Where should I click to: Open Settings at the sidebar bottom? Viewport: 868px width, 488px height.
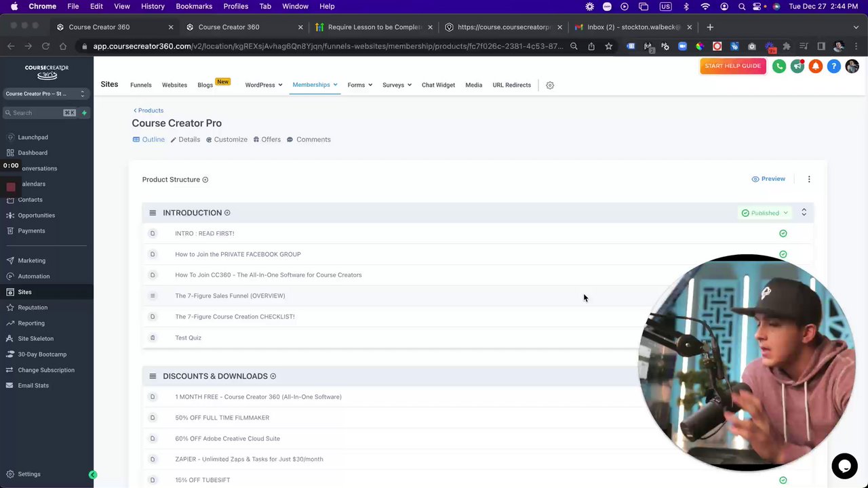[x=28, y=474]
